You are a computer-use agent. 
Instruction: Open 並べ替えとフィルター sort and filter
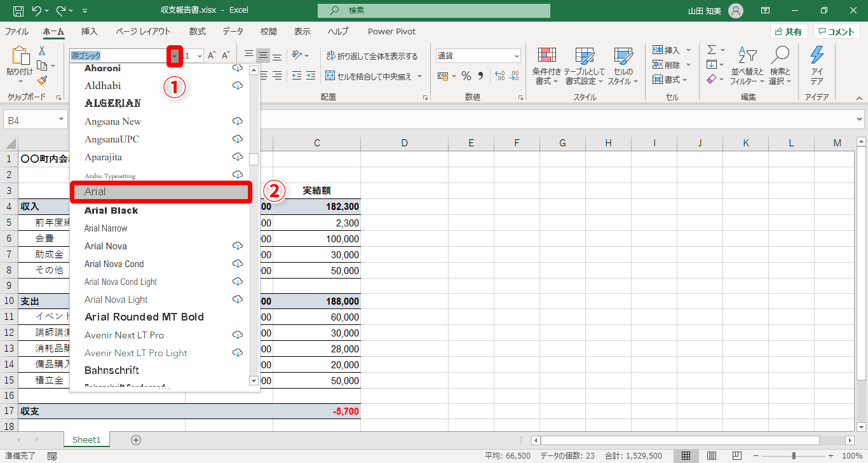(748, 66)
